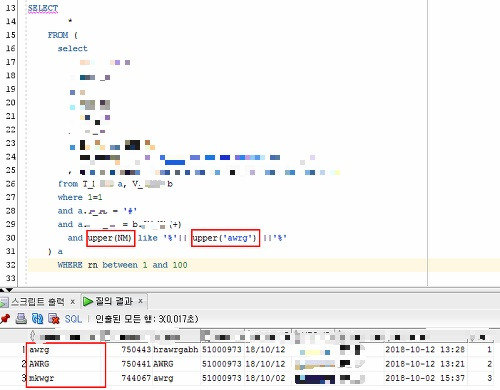The width and height of the screenshot is (500, 390).
Task: Click the FROM ( text on line 15
Action: click(63, 35)
